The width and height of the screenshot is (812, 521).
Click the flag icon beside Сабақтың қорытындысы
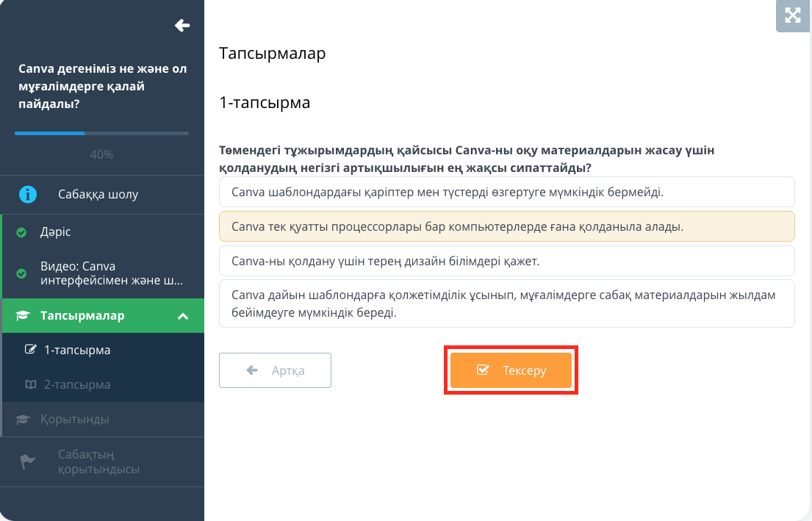tap(27, 461)
